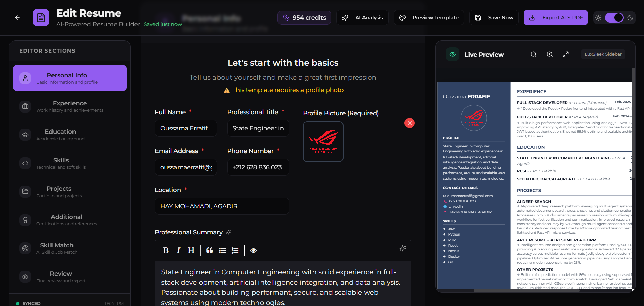The height and width of the screenshot is (306, 644).
Task: Open the Education editor section
Action: click(69, 135)
